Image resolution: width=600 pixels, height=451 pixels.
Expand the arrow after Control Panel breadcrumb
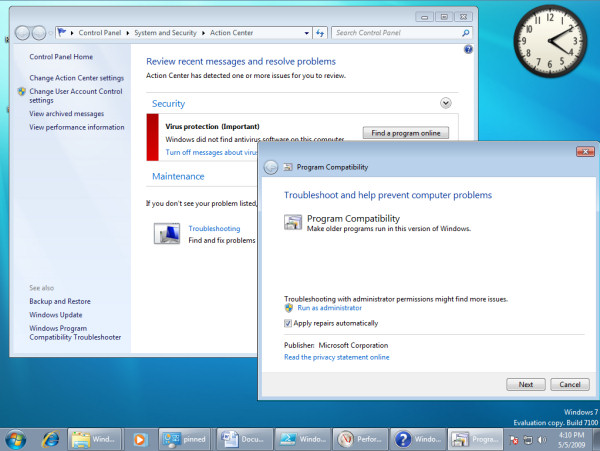point(128,33)
